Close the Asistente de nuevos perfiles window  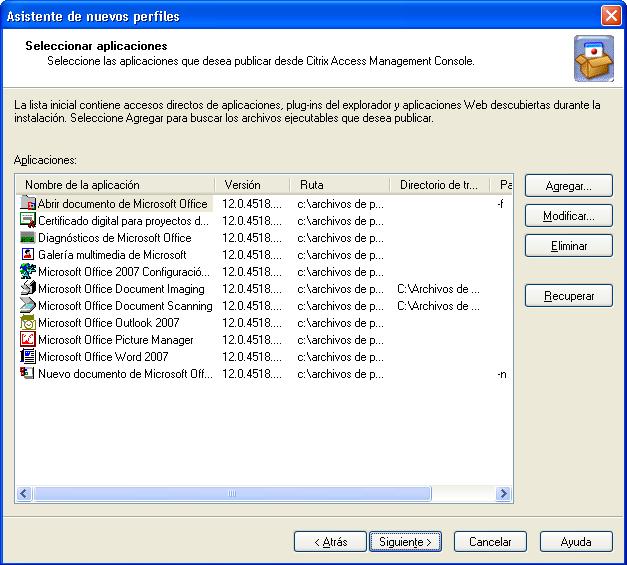pos(611,16)
